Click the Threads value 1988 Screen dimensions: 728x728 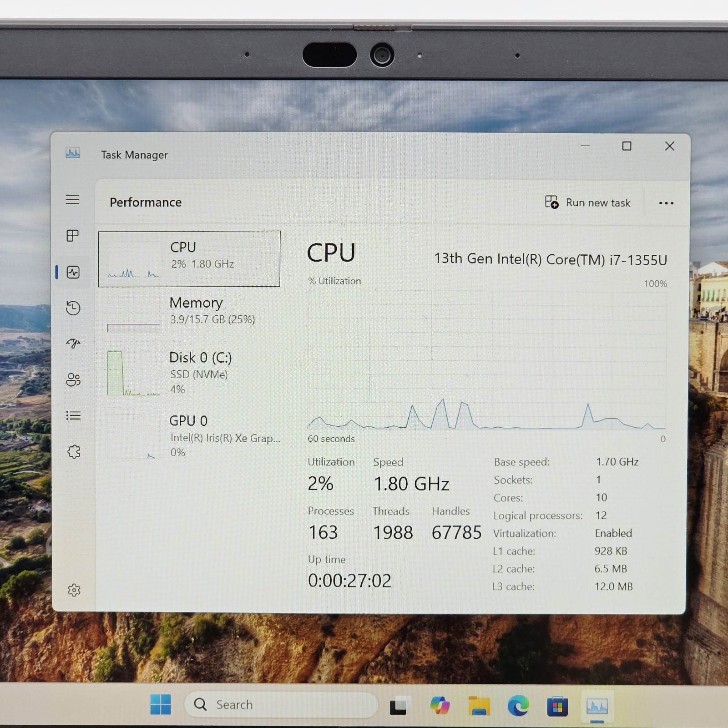click(x=393, y=532)
